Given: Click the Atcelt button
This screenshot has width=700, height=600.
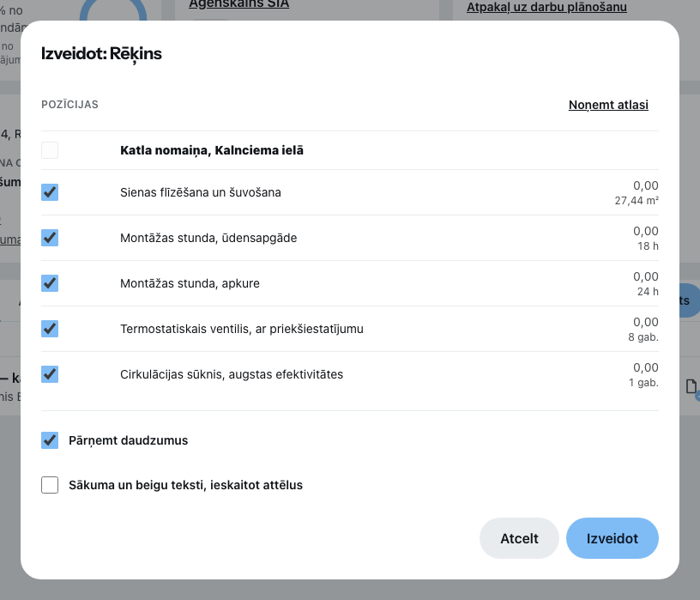Looking at the screenshot, I should 519,538.
